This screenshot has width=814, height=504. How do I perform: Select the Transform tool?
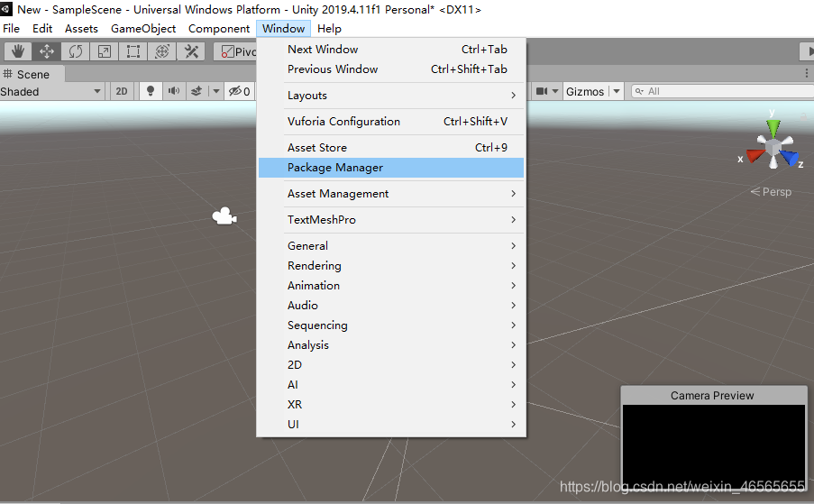pyautogui.click(x=162, y=51)
